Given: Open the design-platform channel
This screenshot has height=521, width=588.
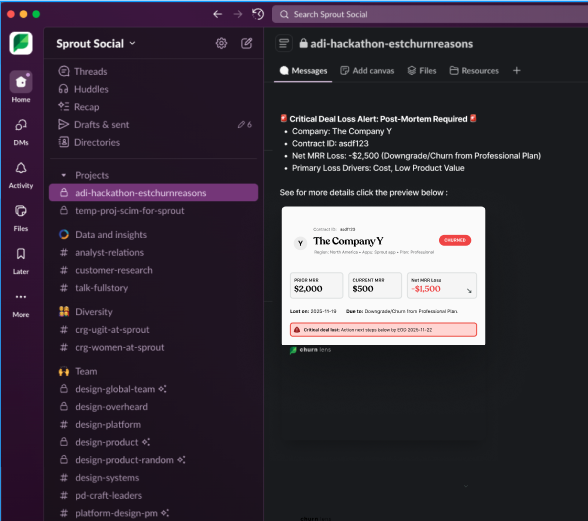Looking at the screenshot, I should (154, 425).
